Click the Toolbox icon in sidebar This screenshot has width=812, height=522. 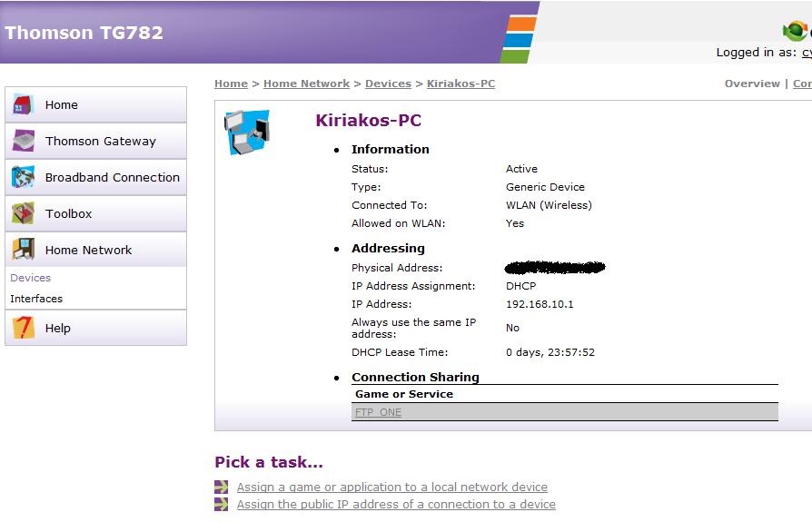point(23,213)
